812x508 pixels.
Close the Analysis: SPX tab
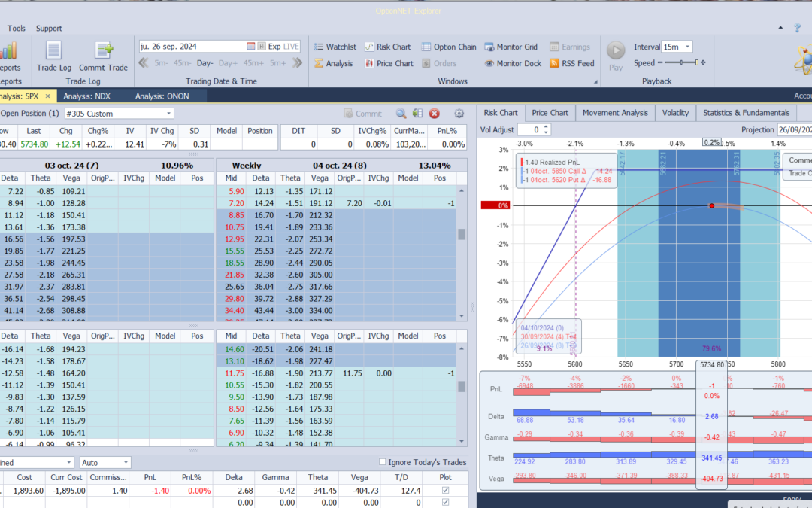coord(47,96)
